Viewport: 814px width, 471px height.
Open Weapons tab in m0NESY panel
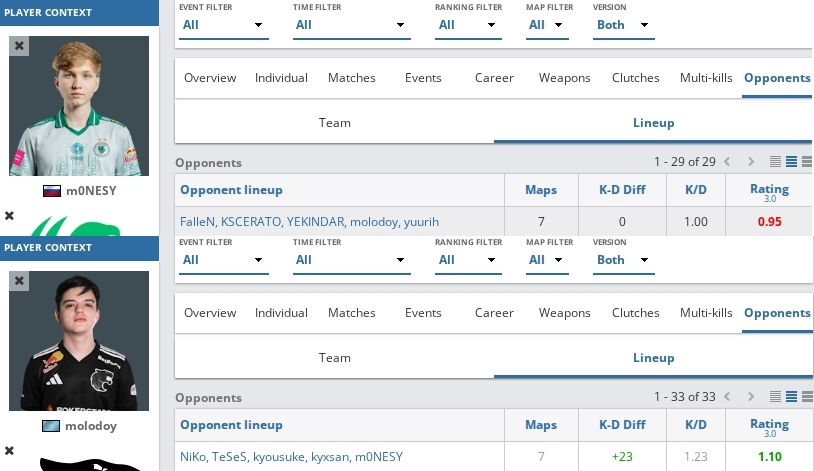point(564,78)
